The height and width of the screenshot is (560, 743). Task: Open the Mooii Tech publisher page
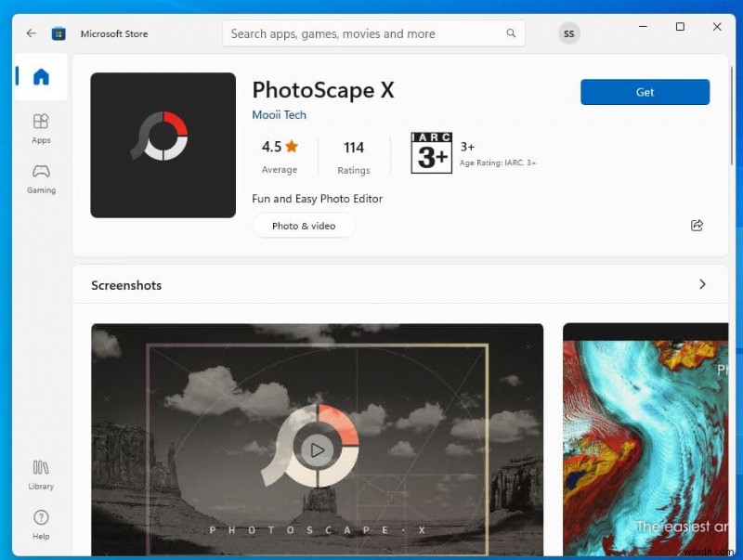tap(279, 114)
